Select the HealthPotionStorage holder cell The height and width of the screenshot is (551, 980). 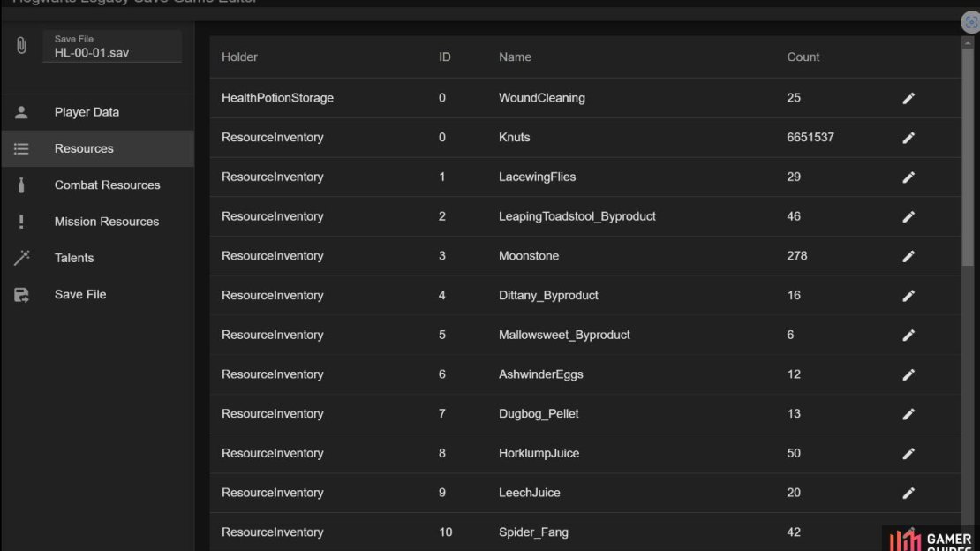click(x=277, y=97)
